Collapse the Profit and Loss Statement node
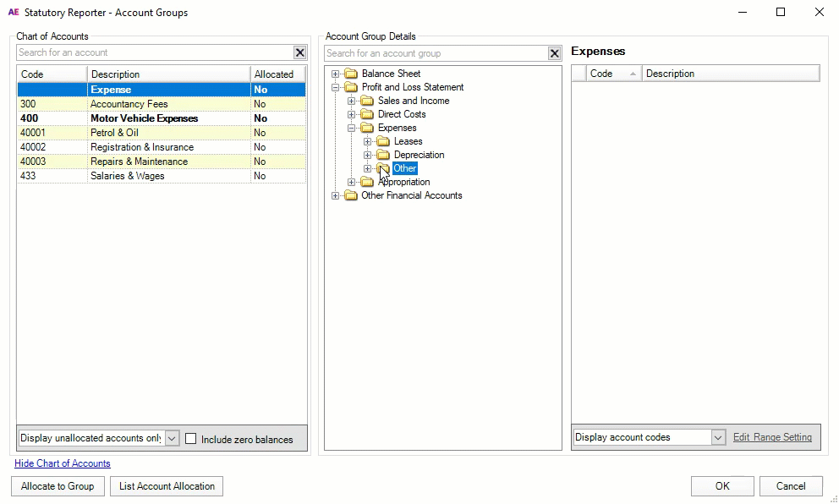 [x=336, y=87]
